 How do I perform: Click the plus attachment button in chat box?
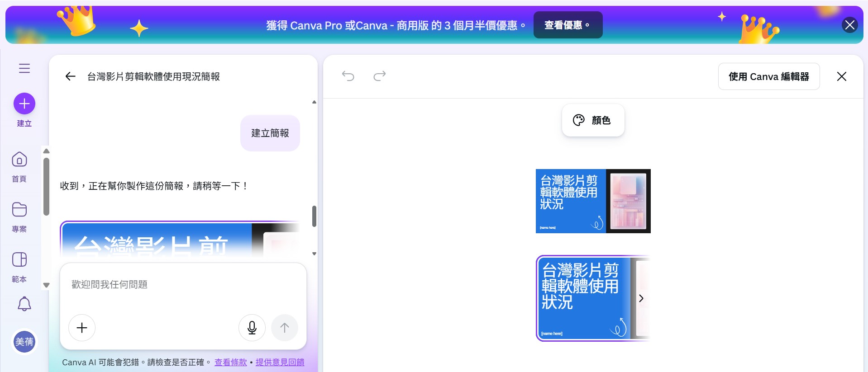(82, 328)
